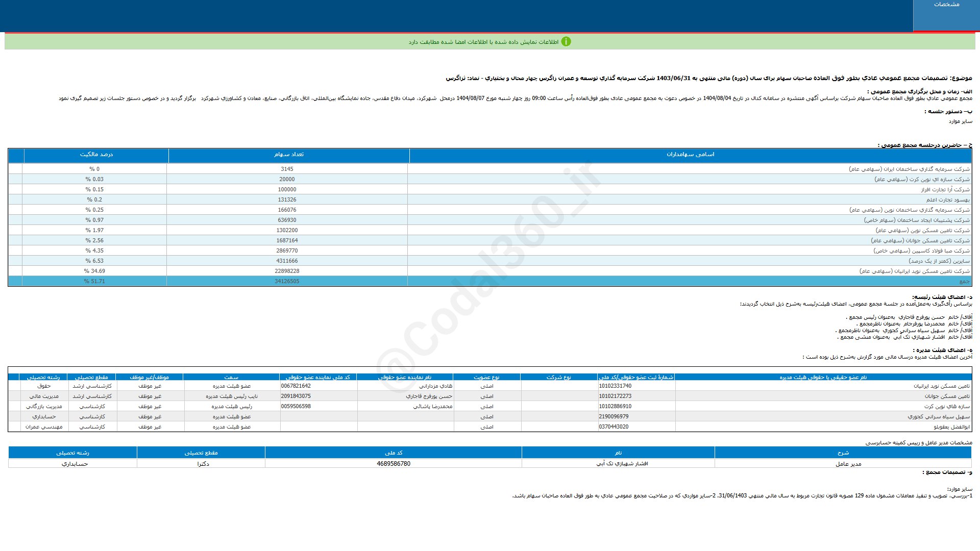Screen dimensions: 980x551
Task: Click the درصد مالکیت column header
Action: 96,155
